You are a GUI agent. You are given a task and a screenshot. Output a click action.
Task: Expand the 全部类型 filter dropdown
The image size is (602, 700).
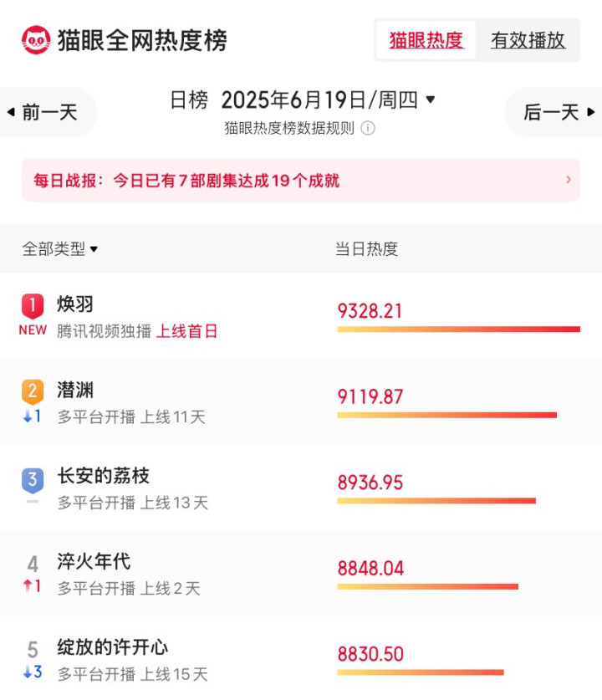click(60, 248)
